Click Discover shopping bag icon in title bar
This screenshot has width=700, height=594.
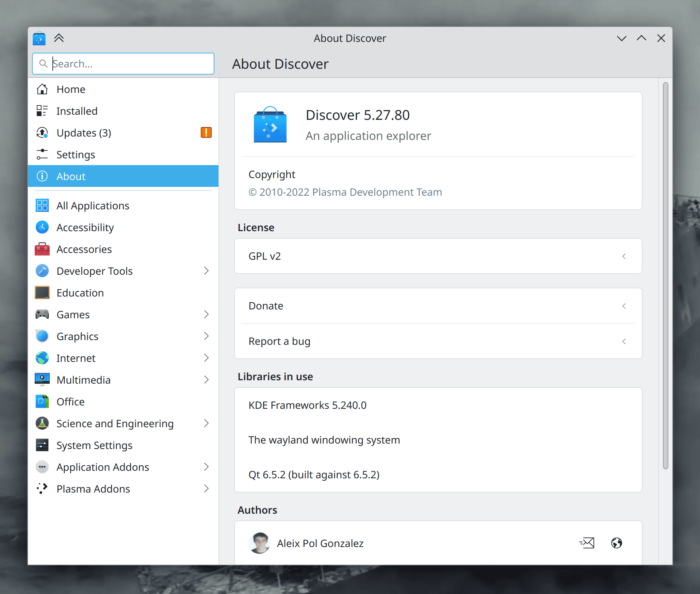[39, 38]
